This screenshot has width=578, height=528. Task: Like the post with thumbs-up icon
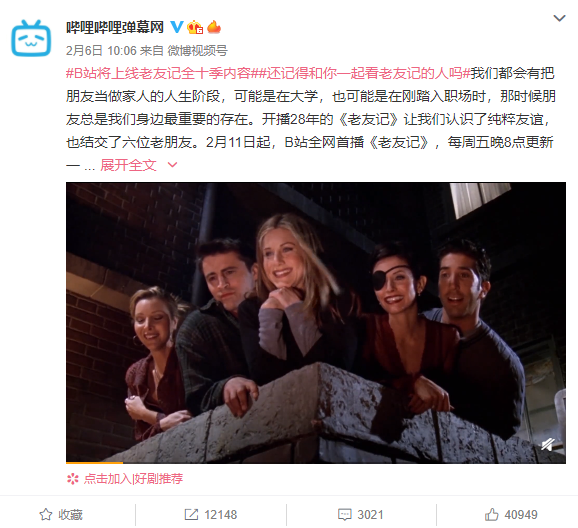(491, 514)
